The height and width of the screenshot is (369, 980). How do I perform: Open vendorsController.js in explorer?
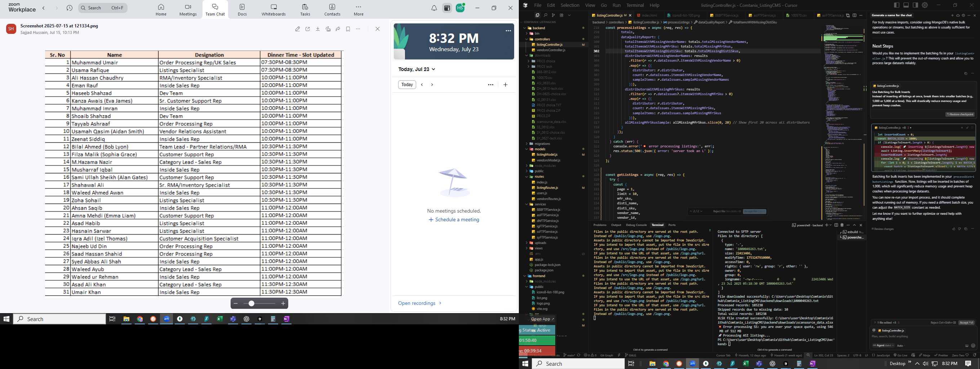[551, 50]
